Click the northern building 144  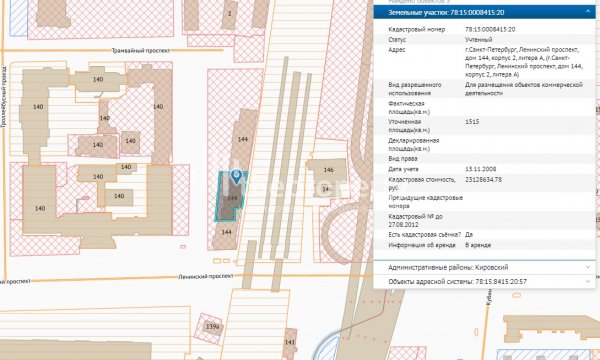coord(243,139)
